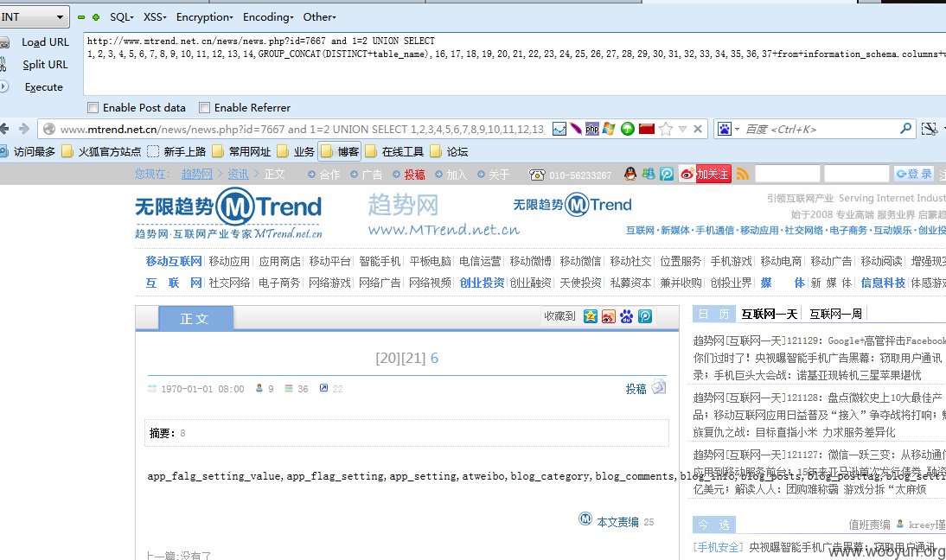Open the address bar history dropdown arrow

pos(682,129)
